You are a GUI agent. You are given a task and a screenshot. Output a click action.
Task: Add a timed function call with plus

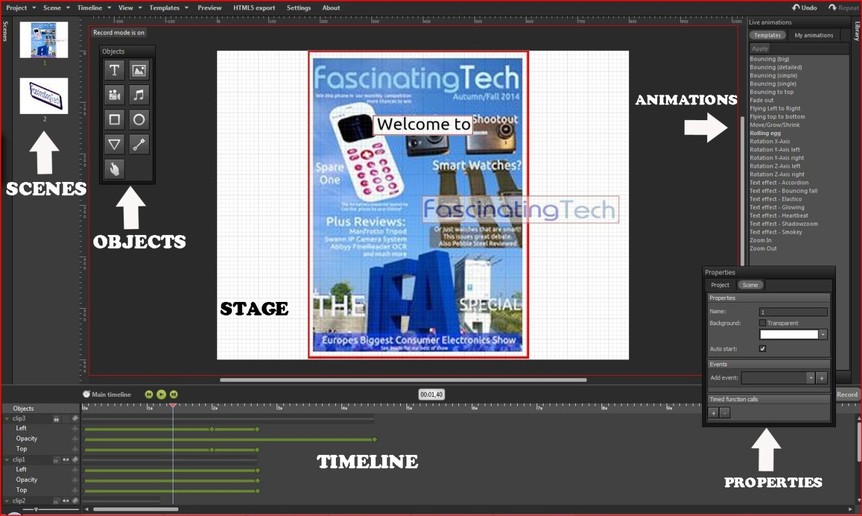714,413
